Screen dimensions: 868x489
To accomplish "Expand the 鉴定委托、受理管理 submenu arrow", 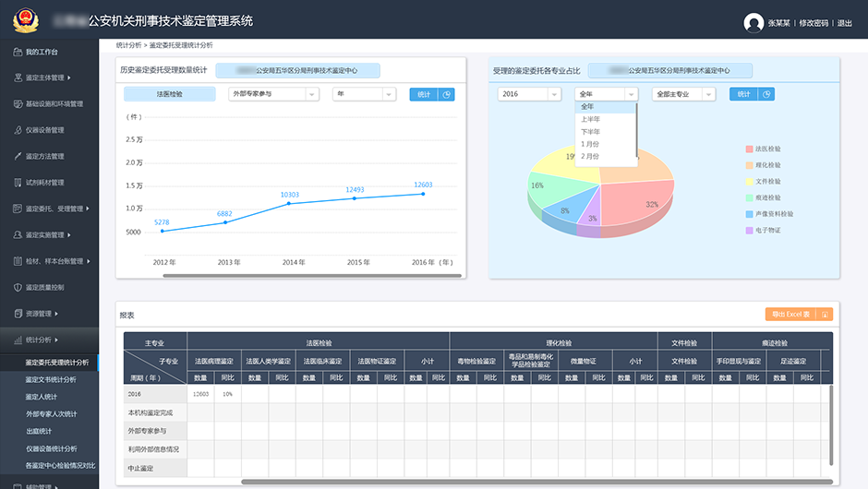I will 88,209.
